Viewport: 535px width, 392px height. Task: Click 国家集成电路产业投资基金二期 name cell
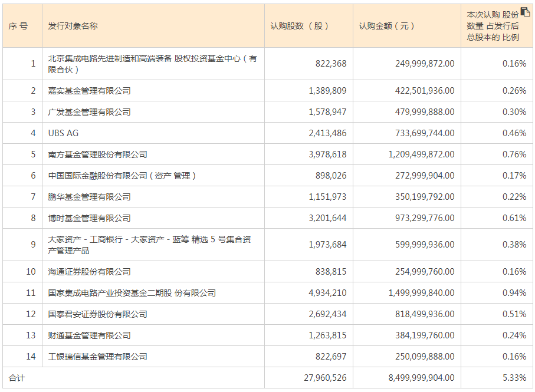(x=153, y=293)
